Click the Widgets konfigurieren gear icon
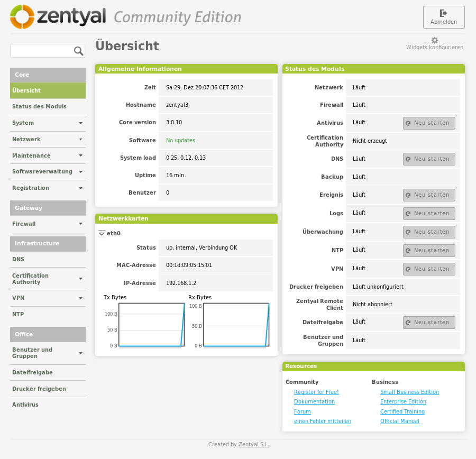 pos(435,40)
